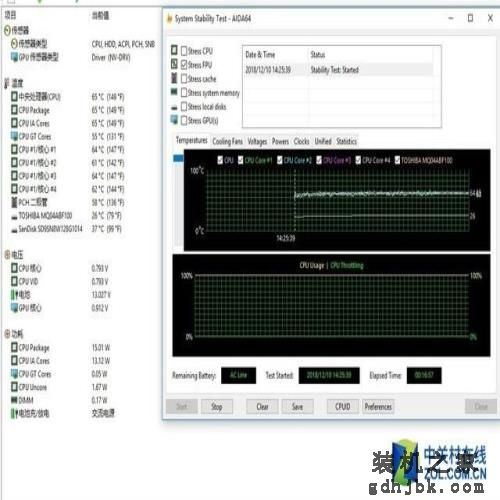Image resolution: width=500 pixels, height=500 pixels.
Task: Enable the Stress CPU checkbox
Action: click(184, 51)
